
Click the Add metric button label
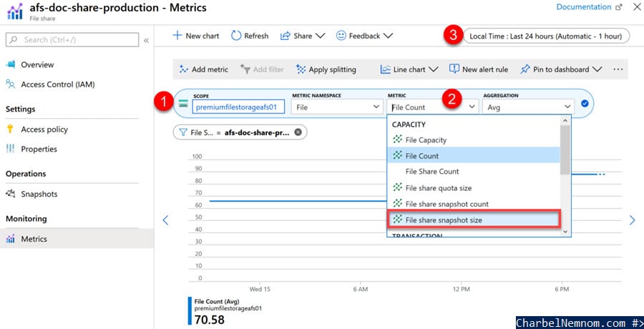click(210, 69)
